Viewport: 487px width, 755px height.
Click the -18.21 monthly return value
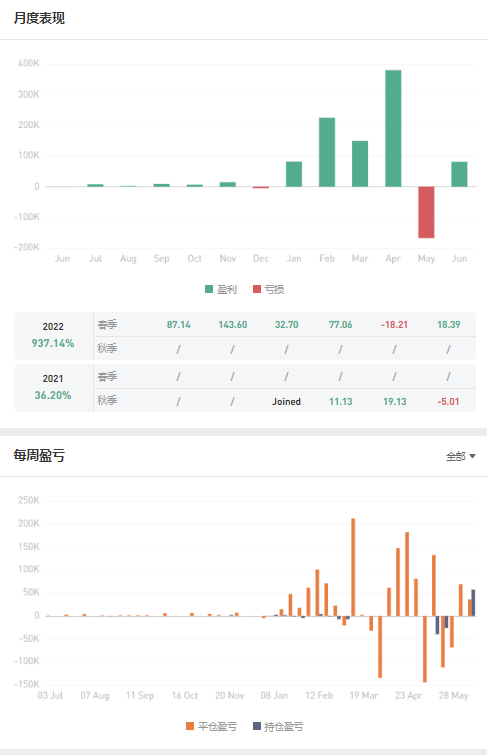[x=395, y=325]
